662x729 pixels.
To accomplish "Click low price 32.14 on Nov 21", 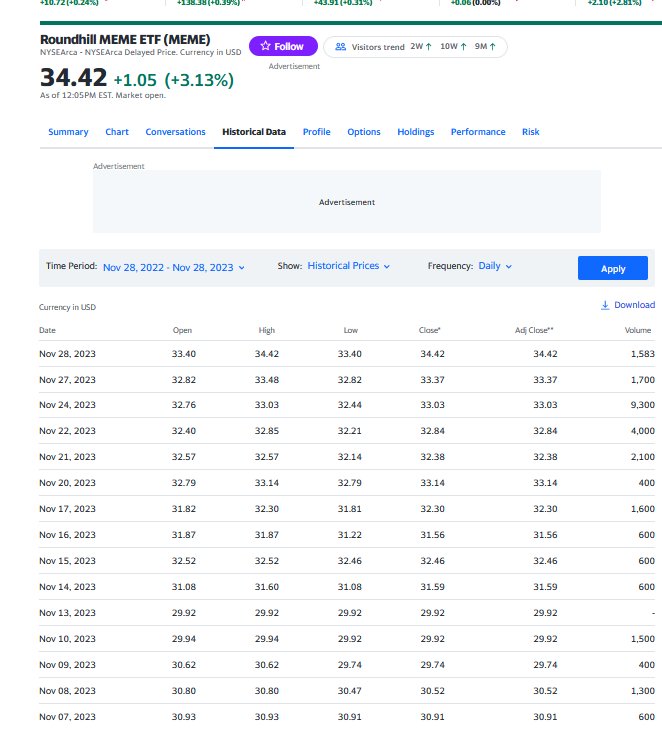I will click(x=350, y=457).
